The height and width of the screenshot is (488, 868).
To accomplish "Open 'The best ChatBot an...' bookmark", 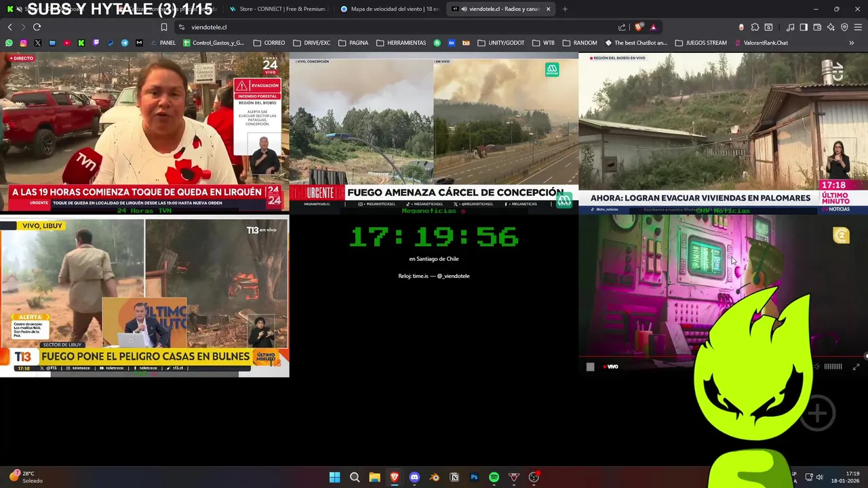I will click(636, 43).
